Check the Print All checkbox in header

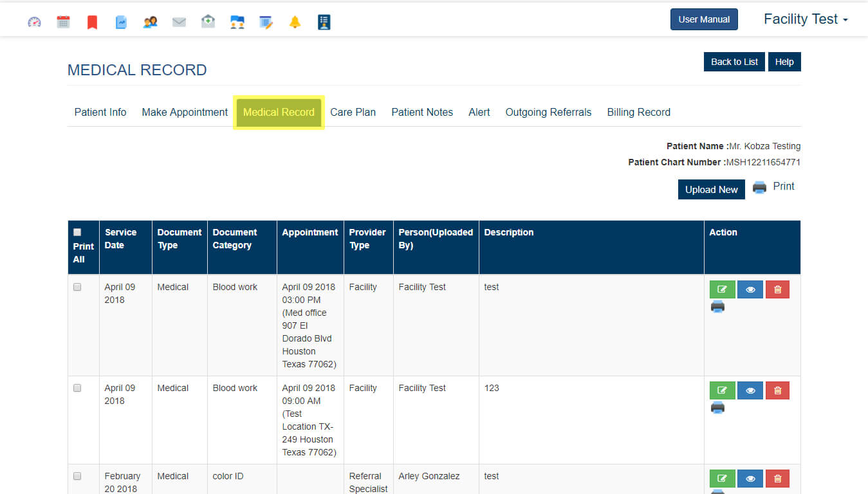point(77,232)
